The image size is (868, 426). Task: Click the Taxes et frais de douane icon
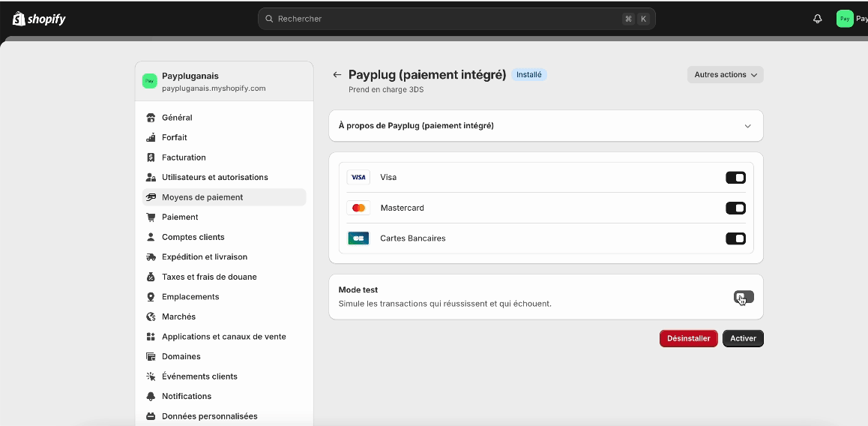pyautogui.click(x=151, y=277)
